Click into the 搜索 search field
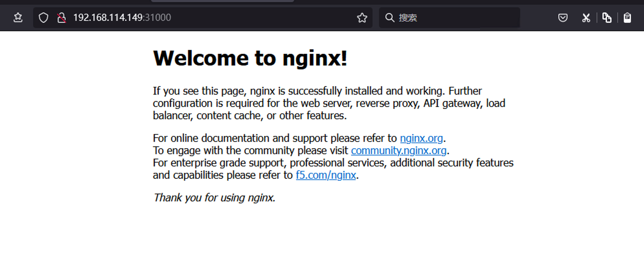Screen dimensions: 644x257 tap(449, 17)
